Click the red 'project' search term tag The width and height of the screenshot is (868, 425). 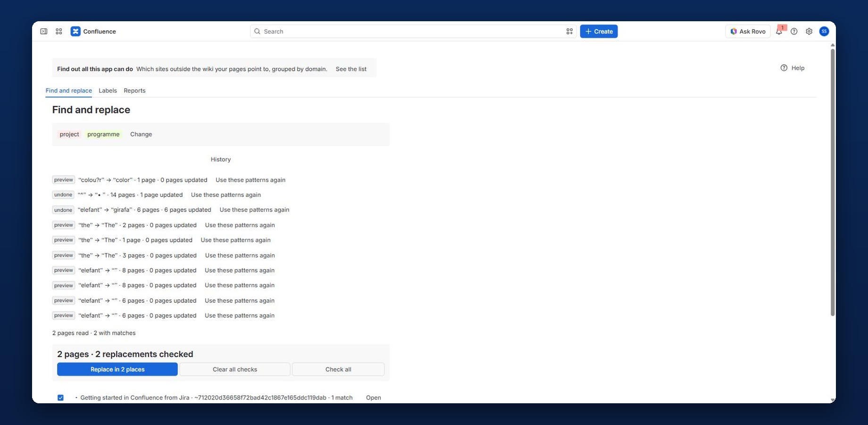69,134
